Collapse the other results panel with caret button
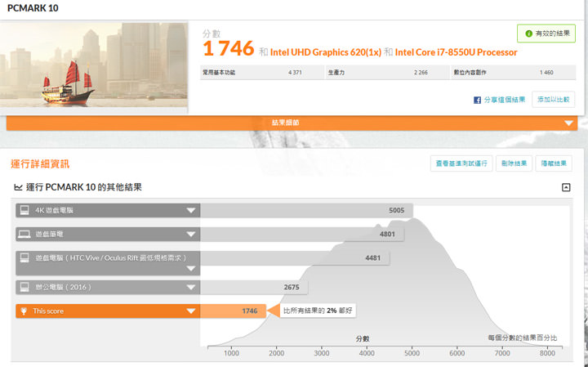This screenshot has height=367, width=588. tap(566, 187)
